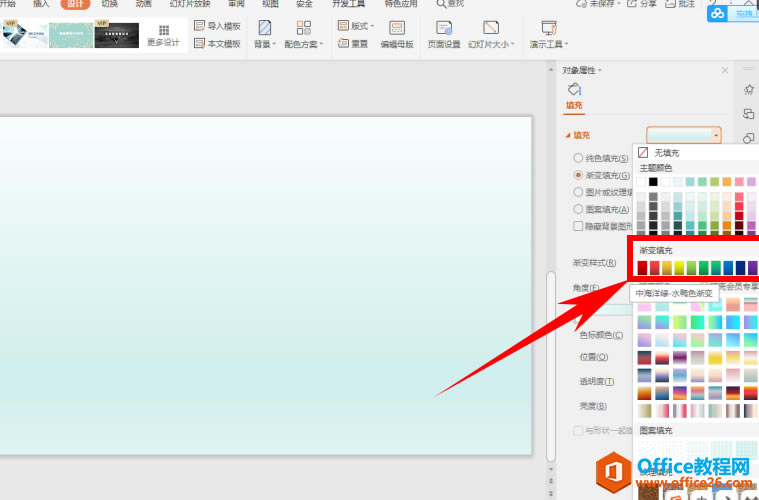
Task: Click the cloud icon at top right
Action: tap(718, 14)
